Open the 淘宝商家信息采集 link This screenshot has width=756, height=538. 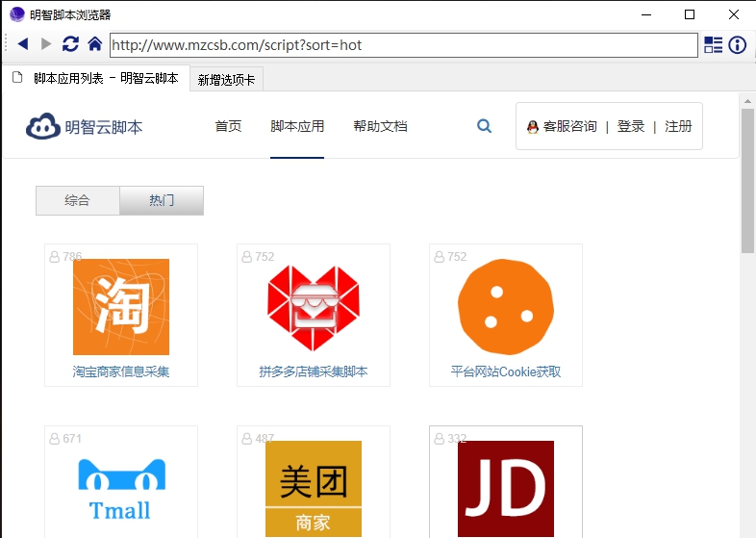[x=121, y=371]
